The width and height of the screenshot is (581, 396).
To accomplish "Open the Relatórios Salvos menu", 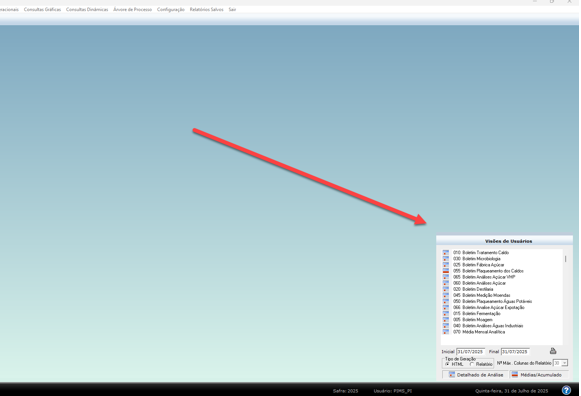I will [206, 10].
